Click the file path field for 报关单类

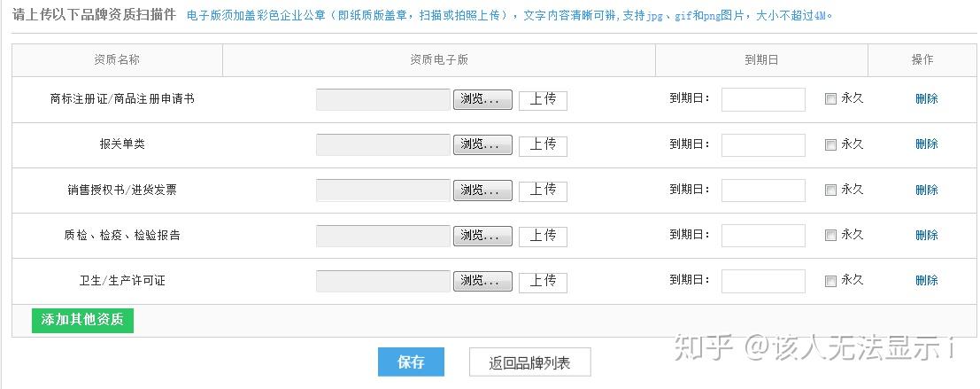(383, 144)
